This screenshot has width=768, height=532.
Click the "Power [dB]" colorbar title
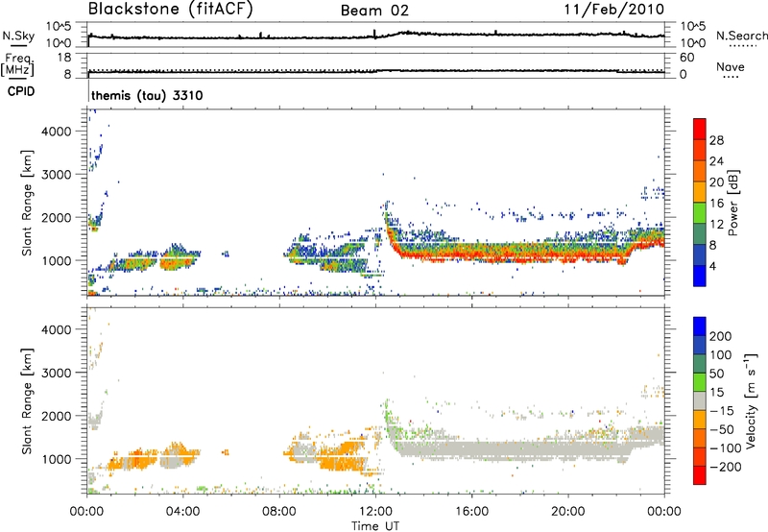click(733, 203)
